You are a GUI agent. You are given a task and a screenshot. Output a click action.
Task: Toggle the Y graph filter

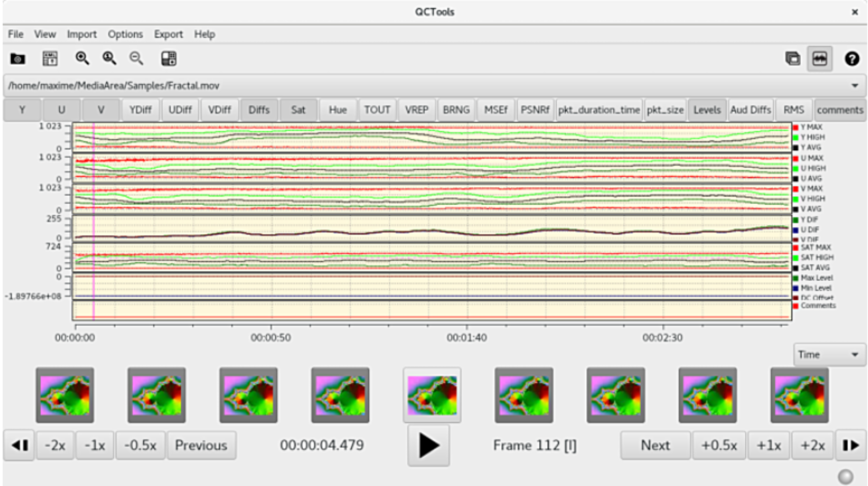22,110
